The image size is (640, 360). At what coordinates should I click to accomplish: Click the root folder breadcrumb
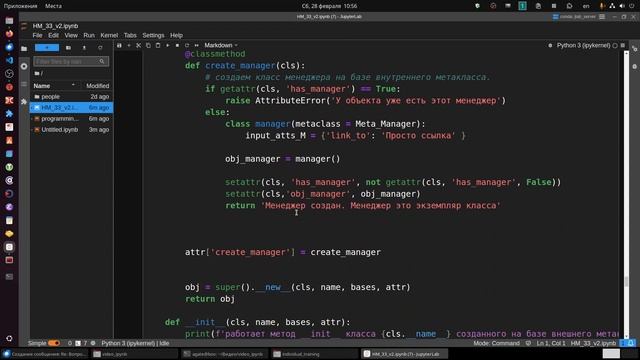click(38, 73)
